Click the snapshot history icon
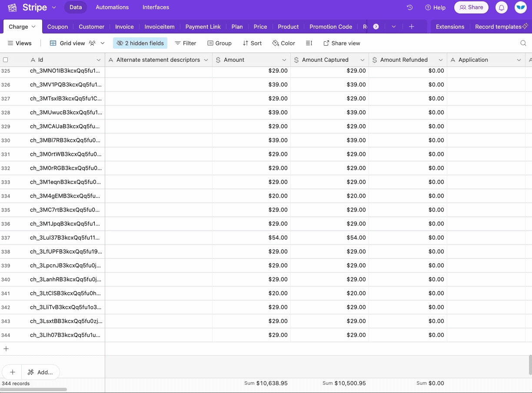 point(409,7)
